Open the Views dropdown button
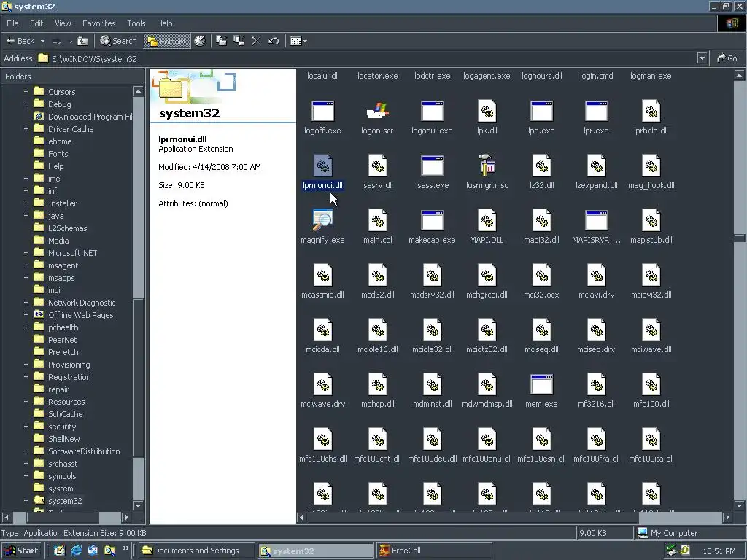Screen dimensions: 747x560 pos(298,41)
